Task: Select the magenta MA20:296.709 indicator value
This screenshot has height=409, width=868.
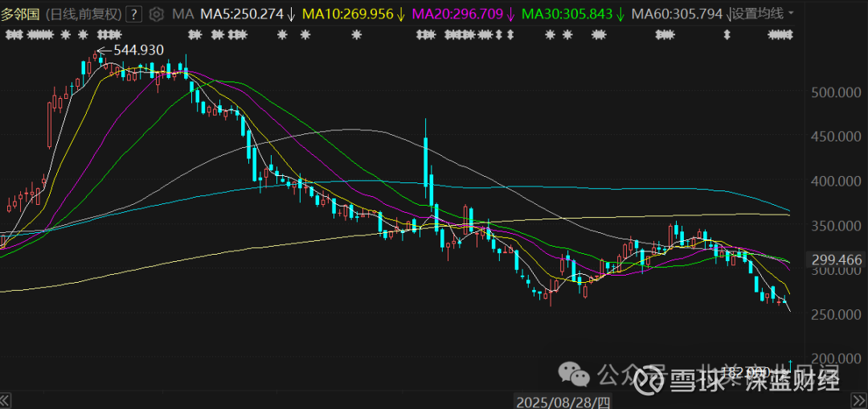Action: [457, 14]
